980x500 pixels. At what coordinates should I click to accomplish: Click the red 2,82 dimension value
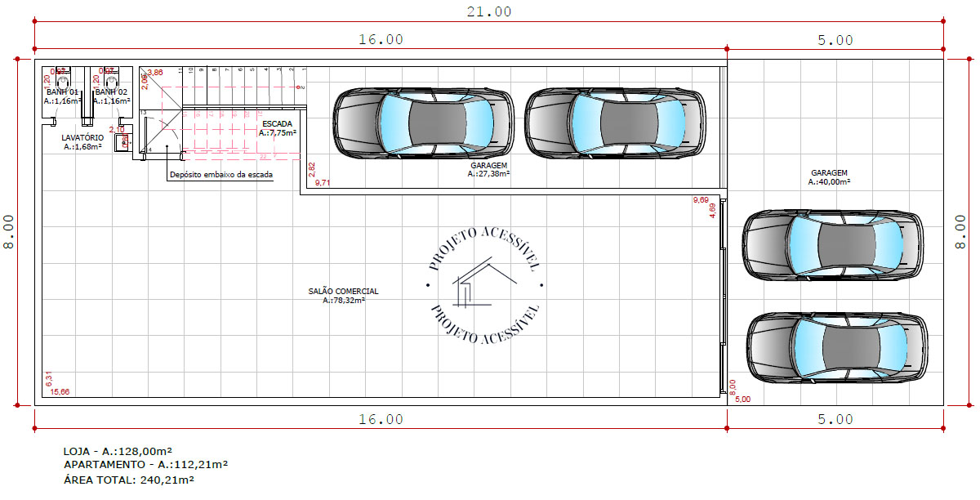[x=312, y=169]
